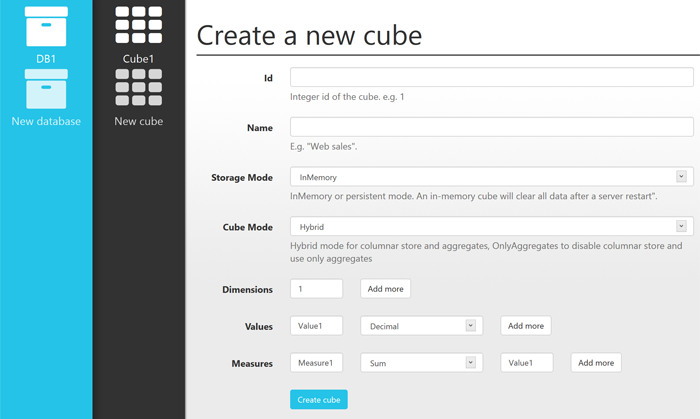Open the DB1 database icon
This screenshot has width=700, height=419.
[x=46, y=26]
